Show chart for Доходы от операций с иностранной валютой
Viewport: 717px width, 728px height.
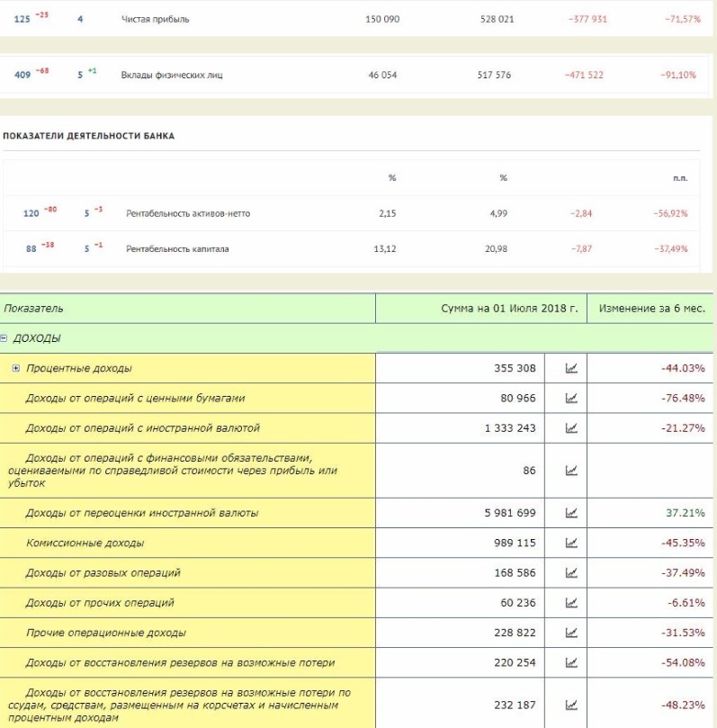pos(569,427)
